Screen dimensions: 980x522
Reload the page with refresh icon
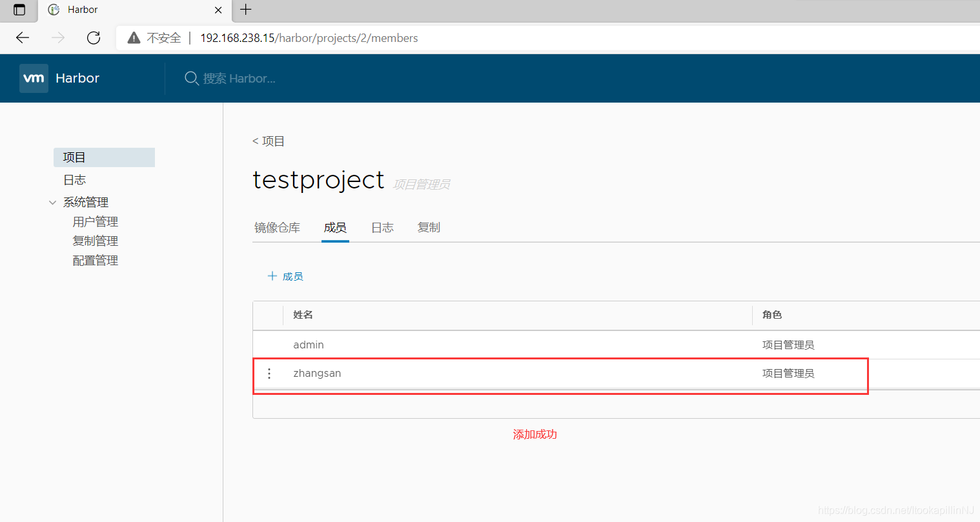point(94,37)
